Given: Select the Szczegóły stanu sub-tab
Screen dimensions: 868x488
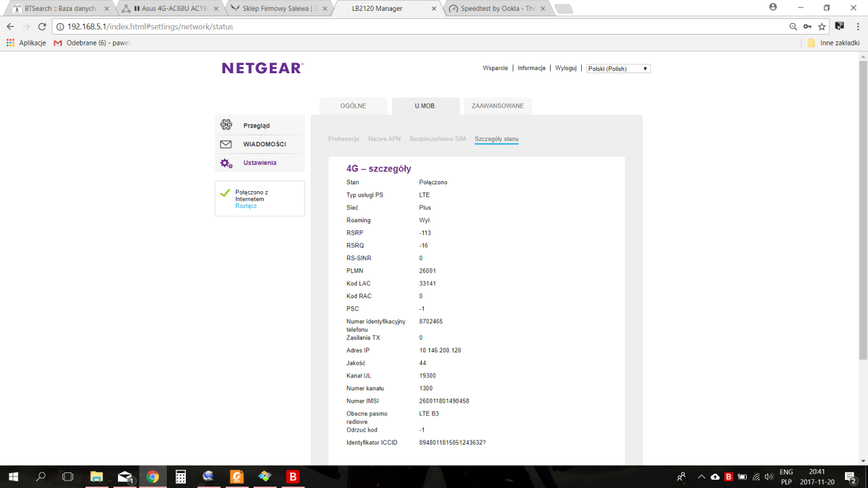Looking at the screenshot, I should point(496,139).
